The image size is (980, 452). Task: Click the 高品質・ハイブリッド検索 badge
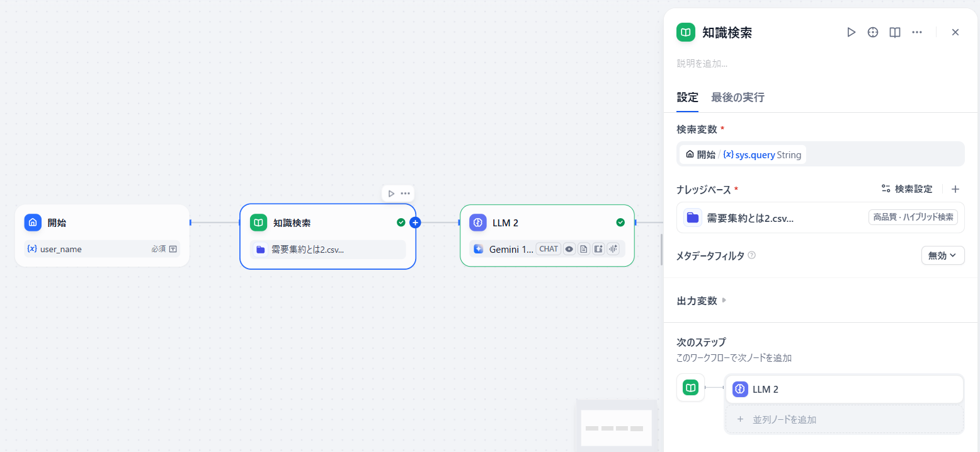coord(913,217)
